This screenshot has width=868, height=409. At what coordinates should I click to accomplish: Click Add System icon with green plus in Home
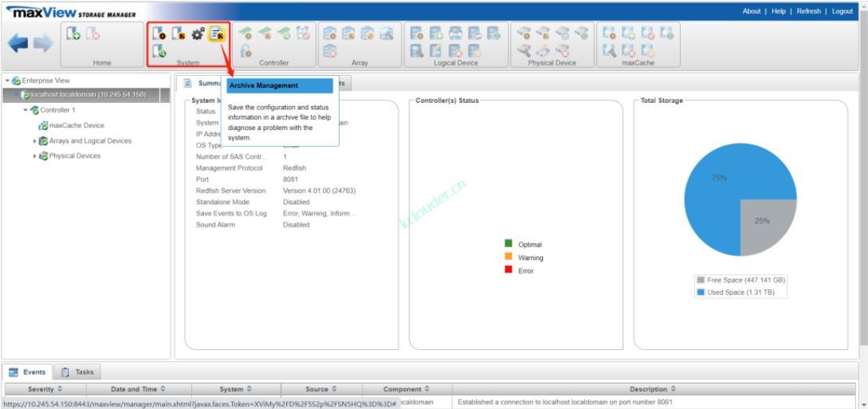tap(73, 33)
